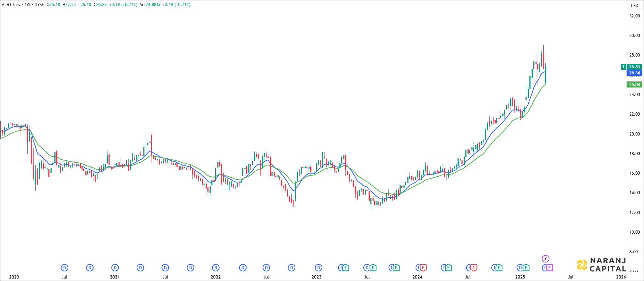
Task: Open the later of the two red earnings markers
Action: point(473,267)
